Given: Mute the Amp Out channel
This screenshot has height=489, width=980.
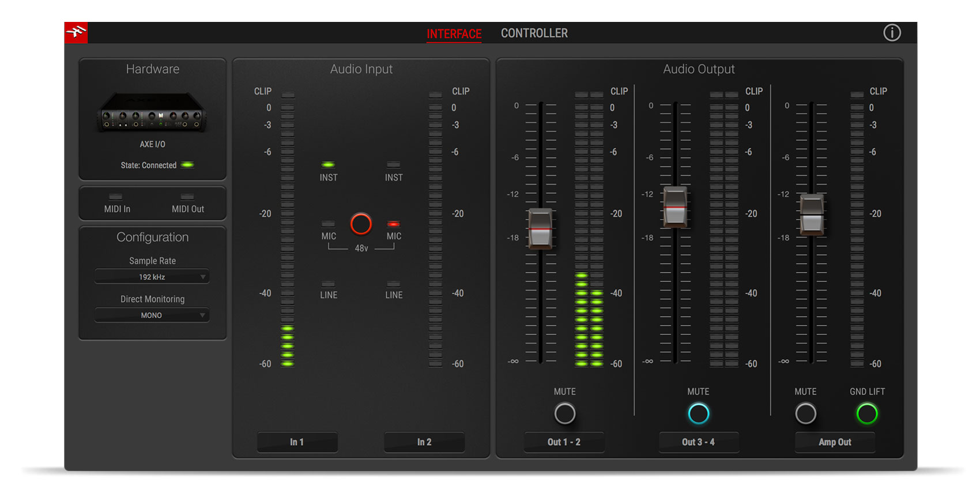Looking at the screenshot, I should pos(805,413).
